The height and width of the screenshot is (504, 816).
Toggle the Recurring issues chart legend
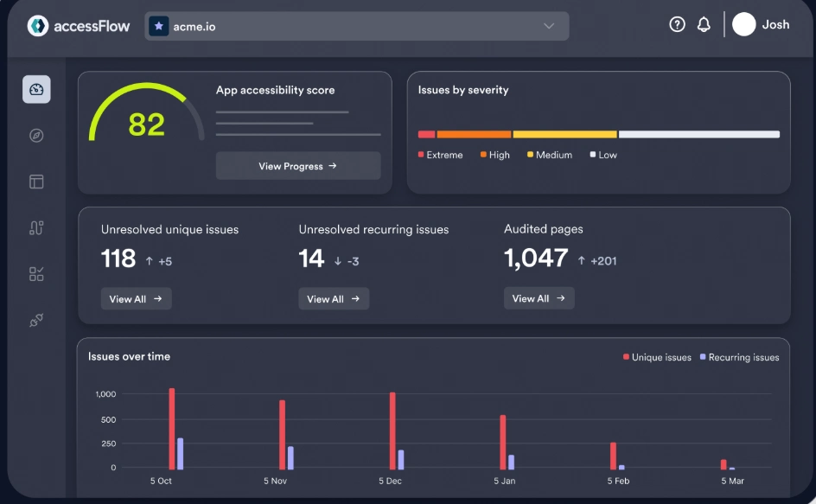point(740,357)
